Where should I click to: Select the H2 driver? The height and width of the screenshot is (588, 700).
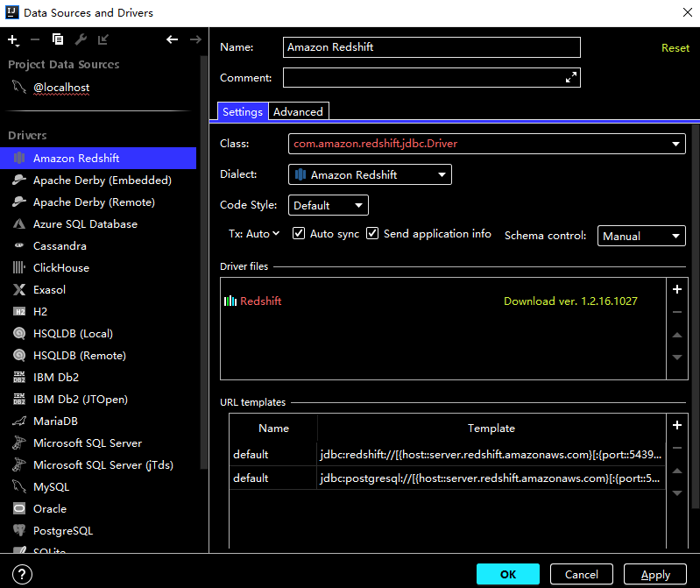(98, 311)
